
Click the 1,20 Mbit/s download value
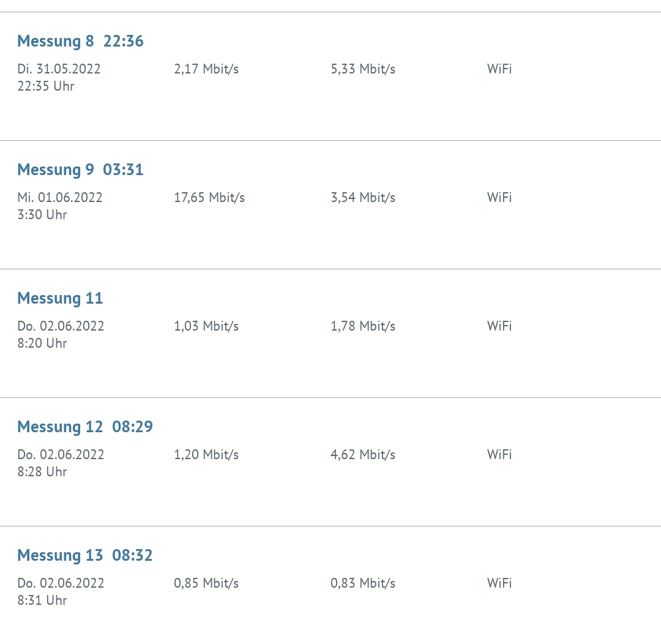pos(206,455)
